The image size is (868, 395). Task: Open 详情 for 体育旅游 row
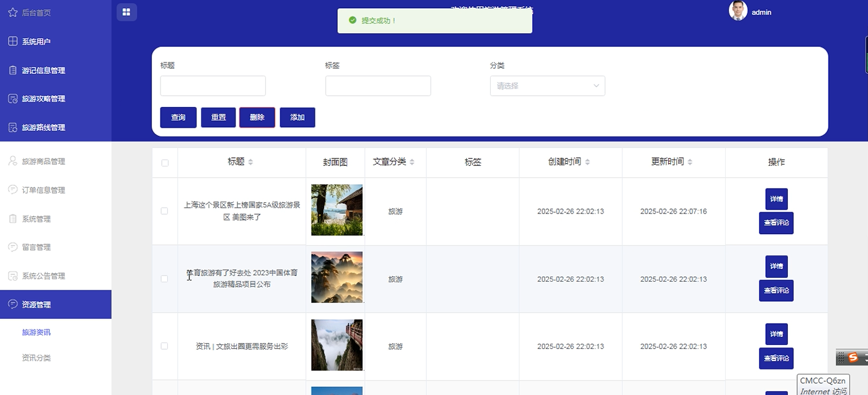(776, 267)
